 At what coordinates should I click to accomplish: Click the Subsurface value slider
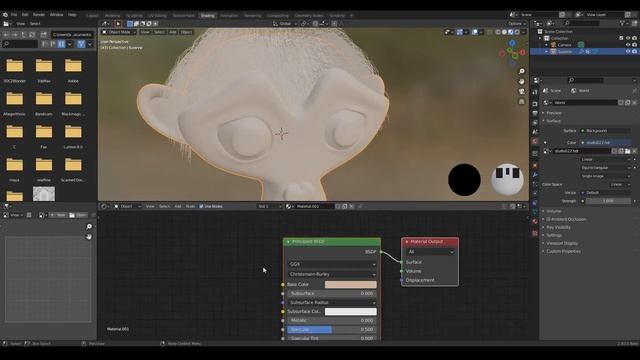tap(332, 293)
